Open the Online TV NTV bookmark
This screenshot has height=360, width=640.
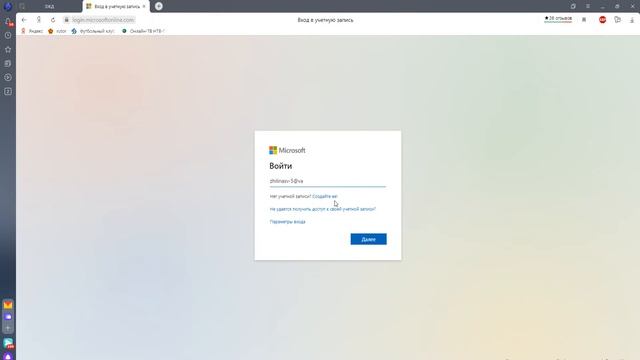(x=143, y=31)
